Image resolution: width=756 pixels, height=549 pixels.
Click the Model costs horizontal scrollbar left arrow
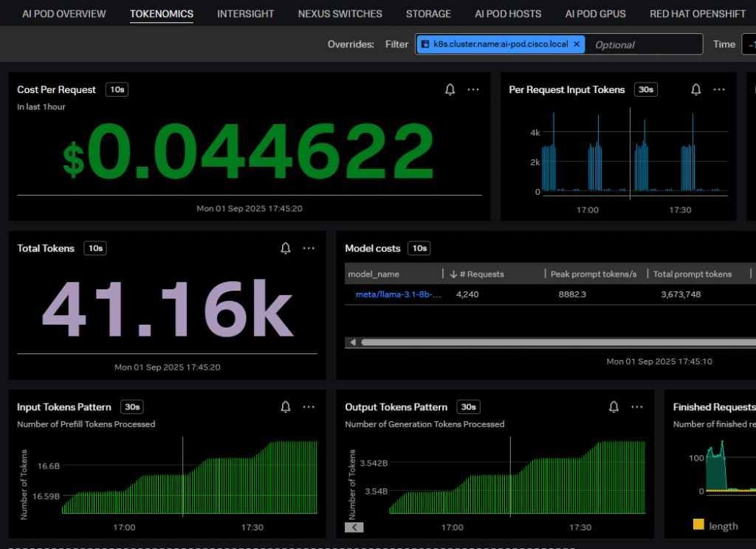pyautogui.click(x=353, y=342)
